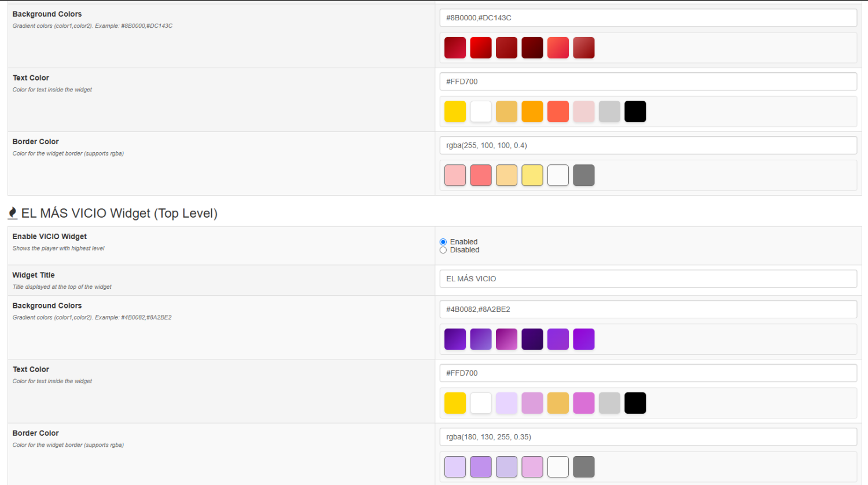
Task: Select the salmon red border color swatch
Action: 480,175
